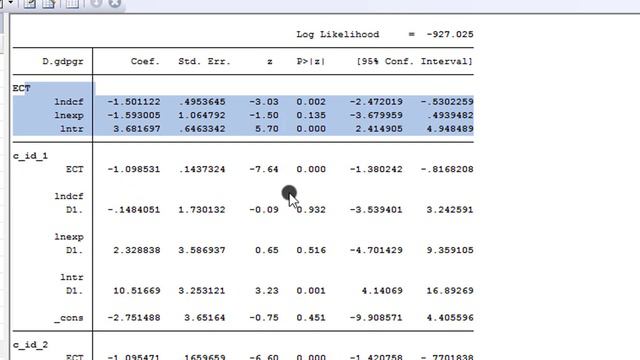Click the '_cons' row label
640x360 pixels.
tap(69, 318)
